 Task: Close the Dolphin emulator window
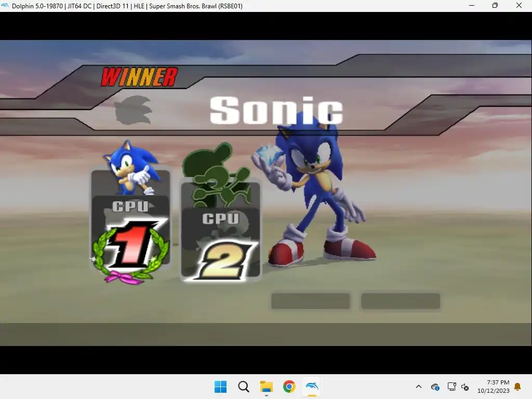[519, 5]
